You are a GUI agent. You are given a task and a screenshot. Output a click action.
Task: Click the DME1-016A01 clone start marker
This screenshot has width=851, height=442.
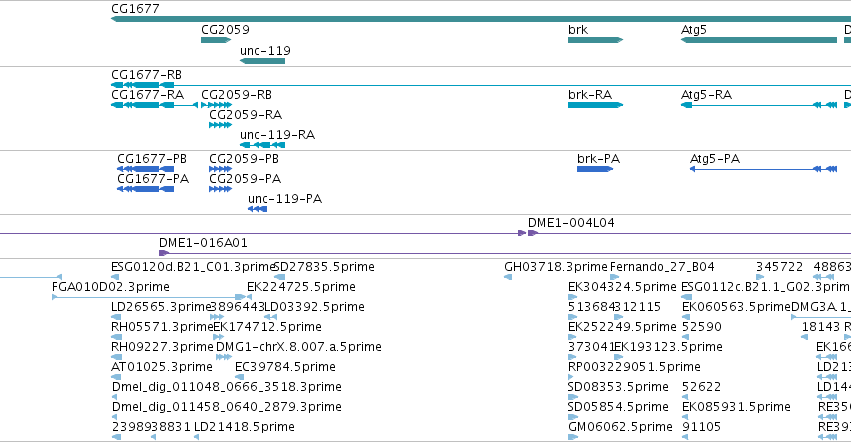click(164, 253)
